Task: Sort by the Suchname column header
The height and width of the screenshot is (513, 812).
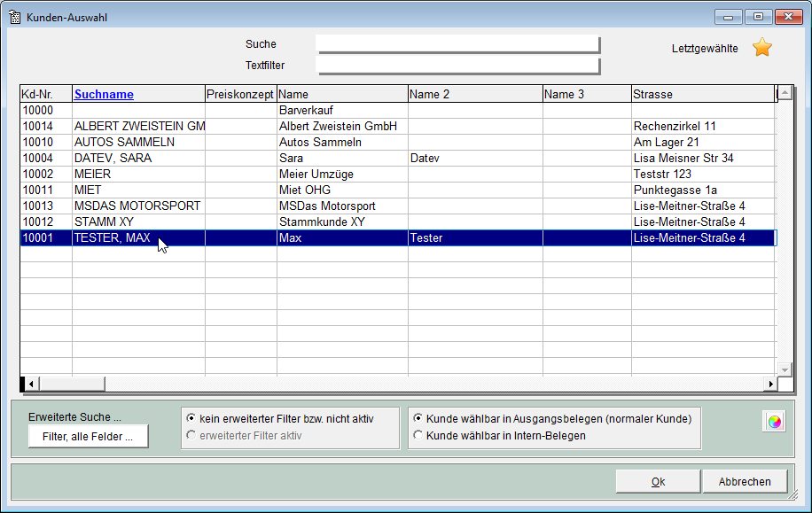Action: (104, 94)
